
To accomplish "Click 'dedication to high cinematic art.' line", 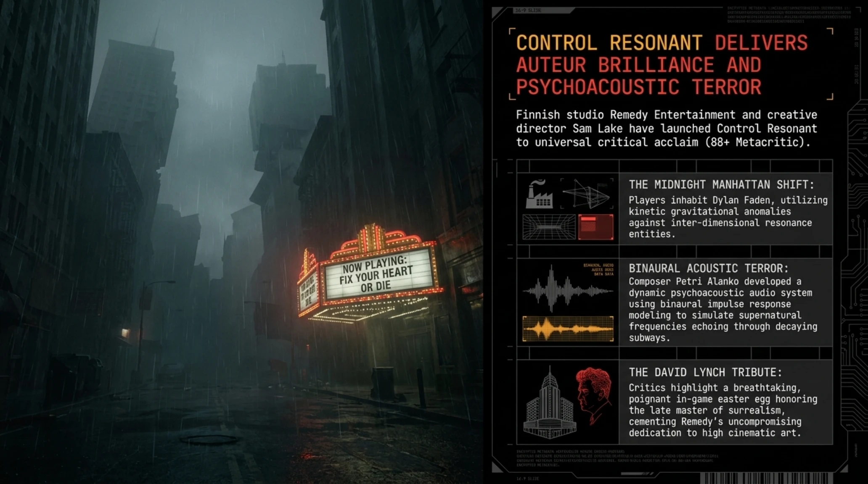I will (x=715, y=433).
